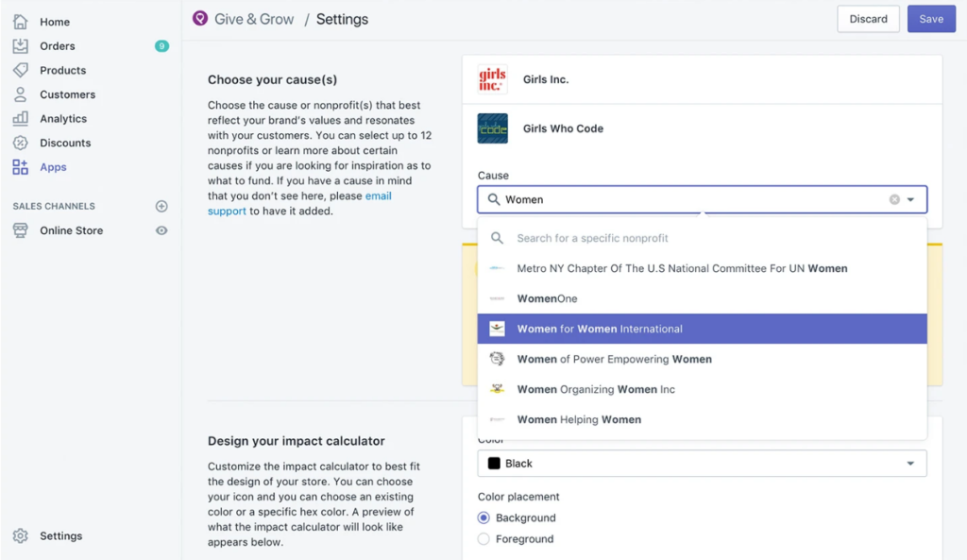Click the Women for Women International logo

coord(497,329)
